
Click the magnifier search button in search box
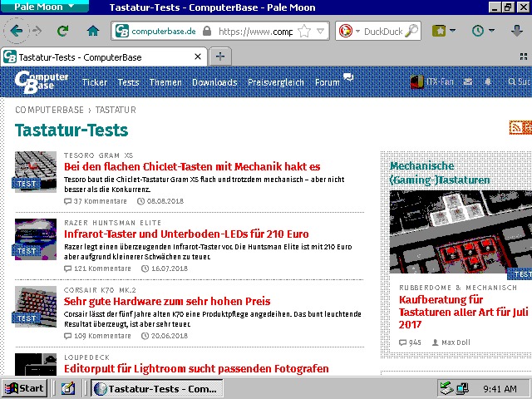click(411, 32)
